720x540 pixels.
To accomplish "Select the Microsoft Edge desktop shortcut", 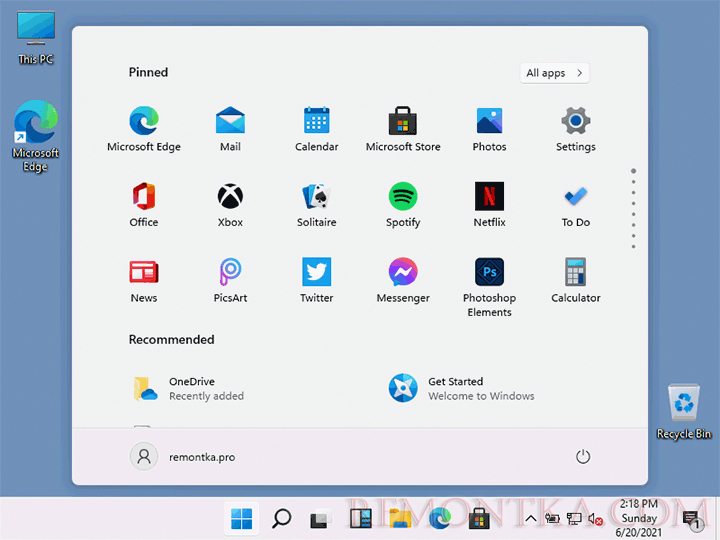I will 36,136.
